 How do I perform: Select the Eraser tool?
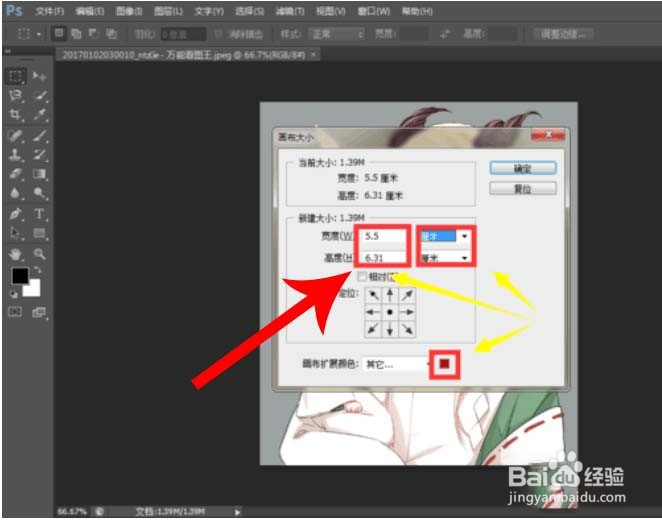tap(16, 173)
